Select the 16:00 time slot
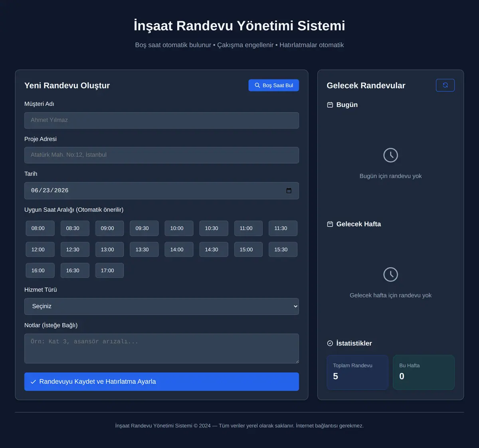Screen dimensions: 479x448 (x=40, y=270)
